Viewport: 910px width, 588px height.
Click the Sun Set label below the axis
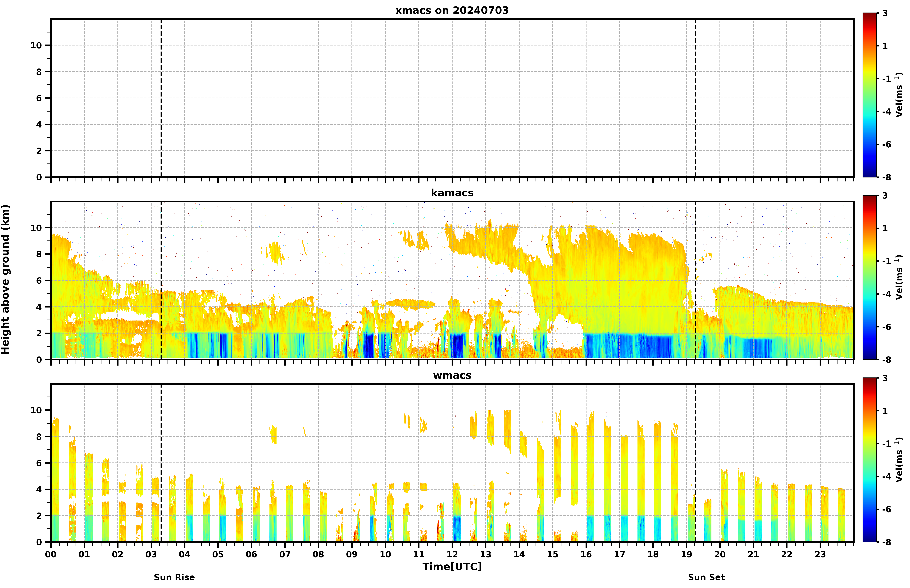706,577
